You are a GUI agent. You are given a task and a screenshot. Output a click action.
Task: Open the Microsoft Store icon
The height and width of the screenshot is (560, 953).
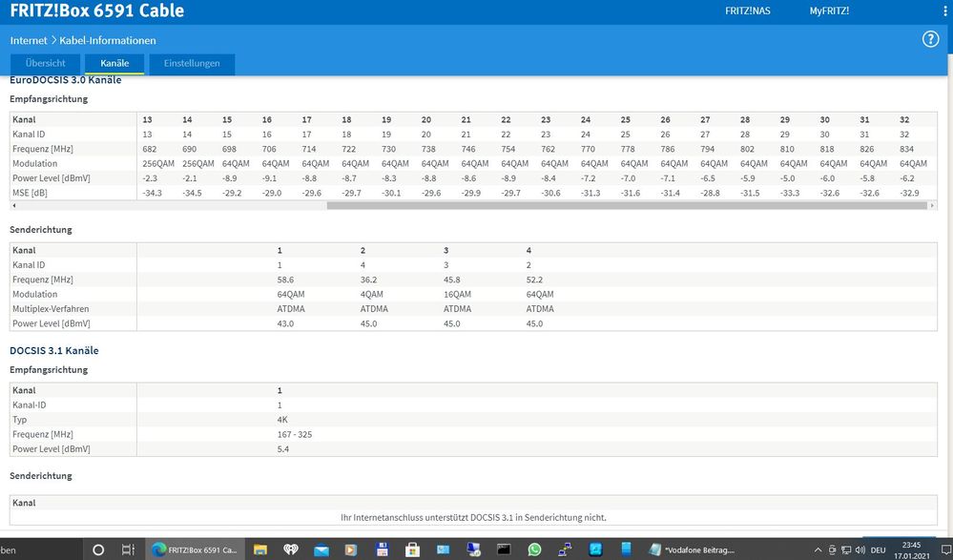point(412,550)
